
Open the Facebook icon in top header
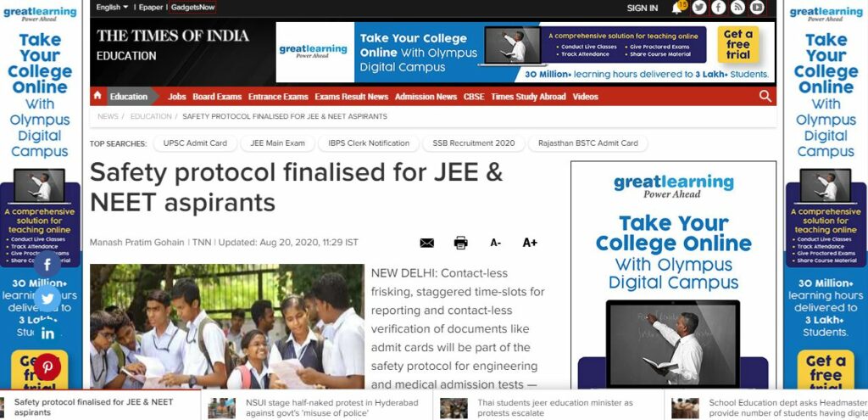pos(718,7)
